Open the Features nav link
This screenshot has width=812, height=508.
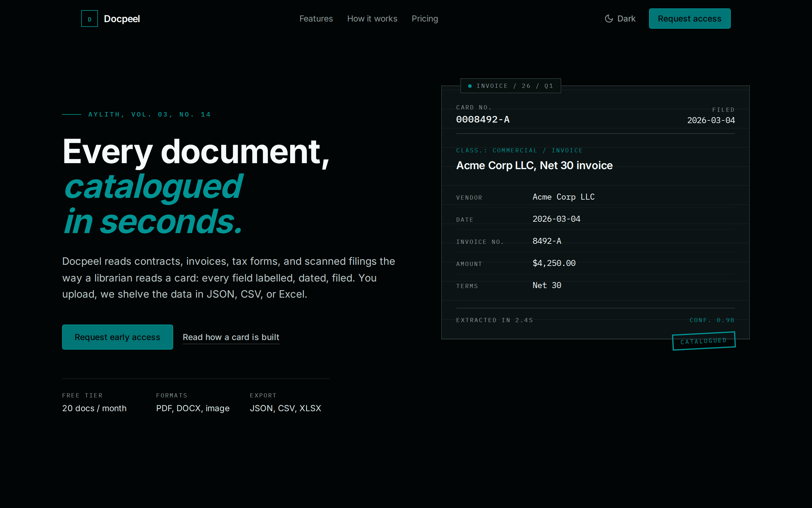(x=316, y=19)
